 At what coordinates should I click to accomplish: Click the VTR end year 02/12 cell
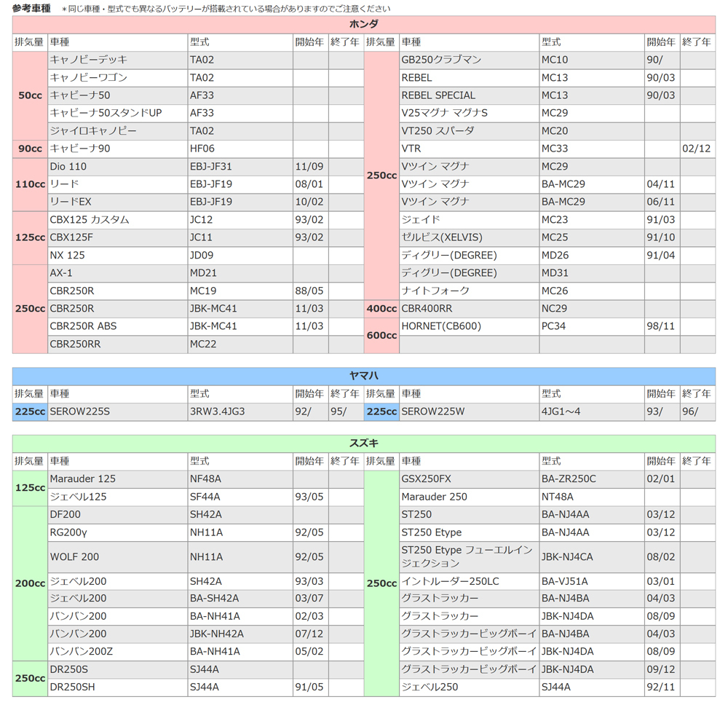click(697, 149)
